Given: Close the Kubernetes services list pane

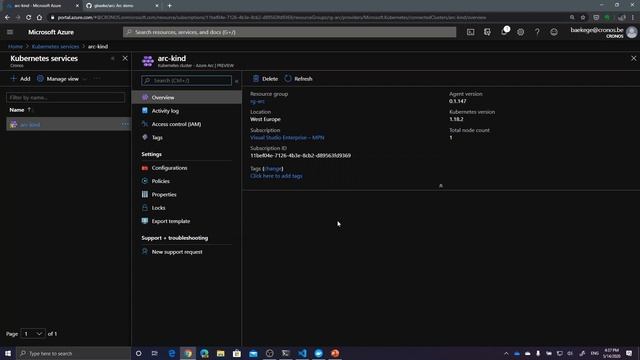Looking at the screenshot, I should 125,58.
